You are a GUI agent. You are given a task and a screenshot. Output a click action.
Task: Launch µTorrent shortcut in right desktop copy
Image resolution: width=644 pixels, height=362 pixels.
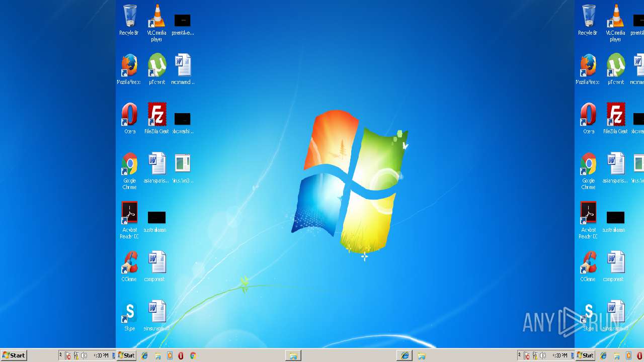tap(615, 69)
